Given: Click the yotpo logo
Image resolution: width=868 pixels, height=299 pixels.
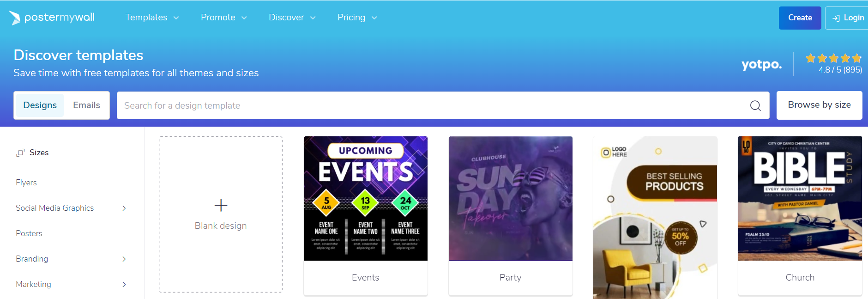Looking at the screenshot, I should 761,64.
